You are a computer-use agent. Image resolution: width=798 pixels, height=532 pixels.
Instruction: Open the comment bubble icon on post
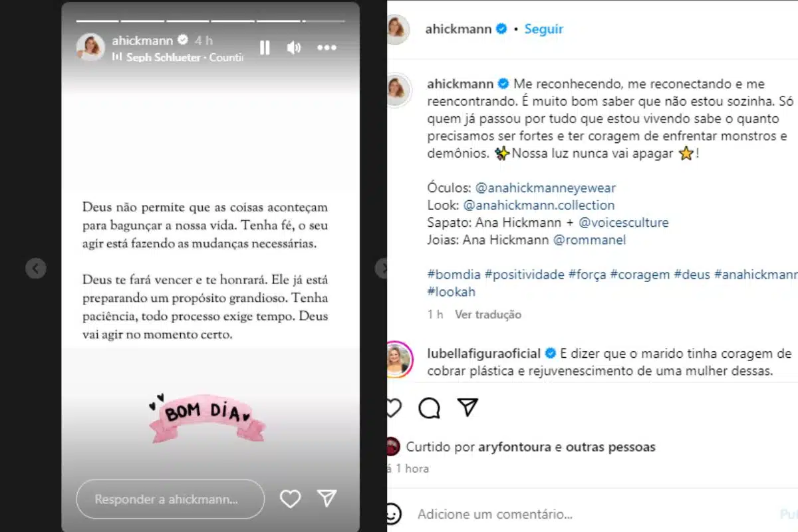pos(430,408)
